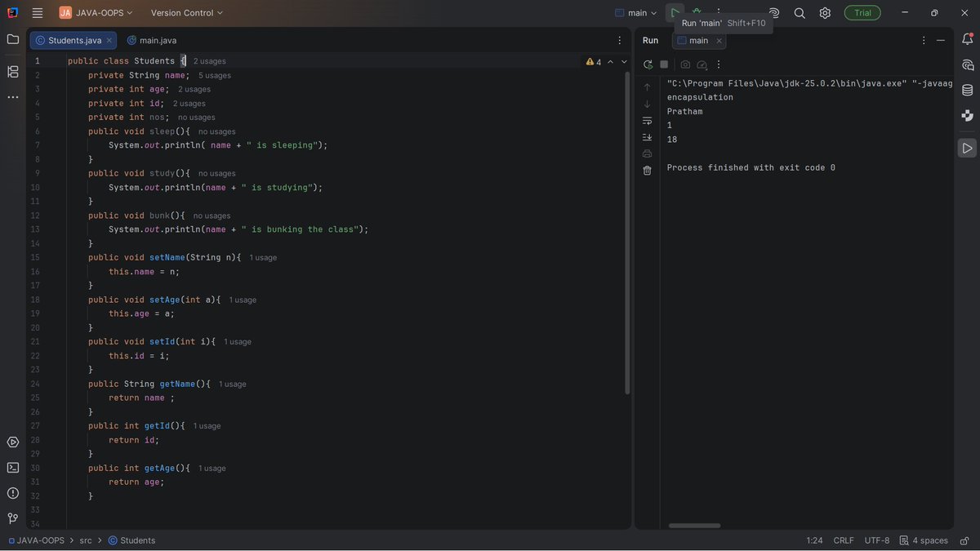980x551 pixels.
Task: Click the Run console horizontal scrollbar
Action: coord(694,526)
